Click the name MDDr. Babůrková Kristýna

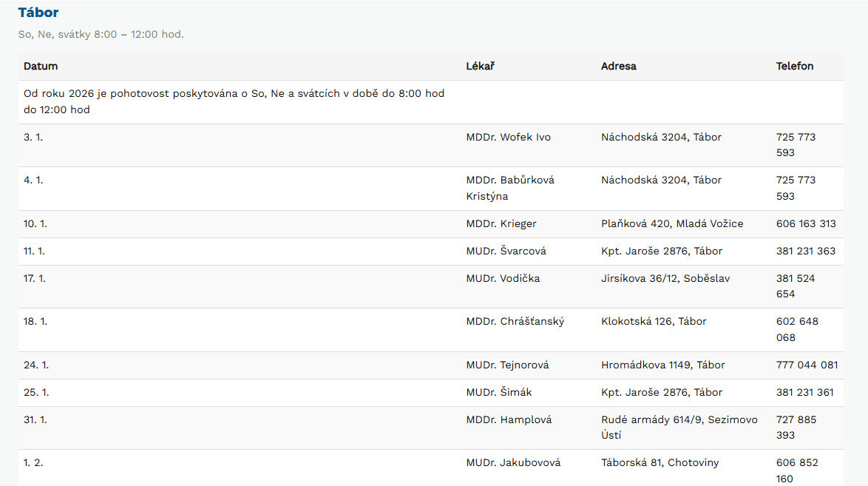(510, 188)
